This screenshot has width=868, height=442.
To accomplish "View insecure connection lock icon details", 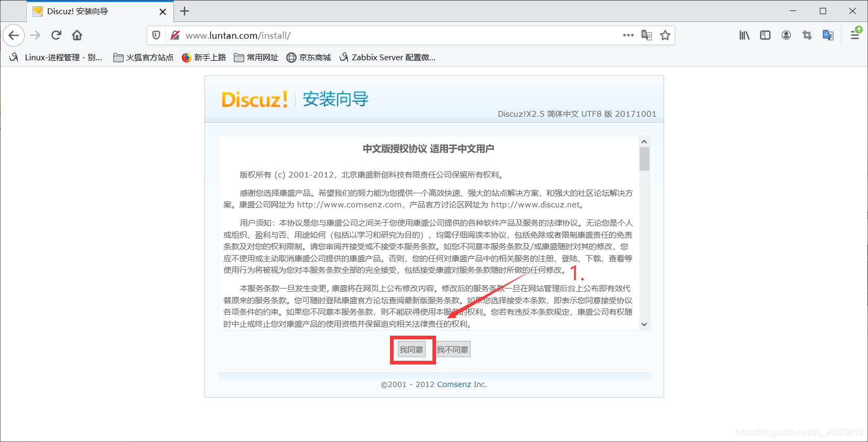I will (175, 35).
